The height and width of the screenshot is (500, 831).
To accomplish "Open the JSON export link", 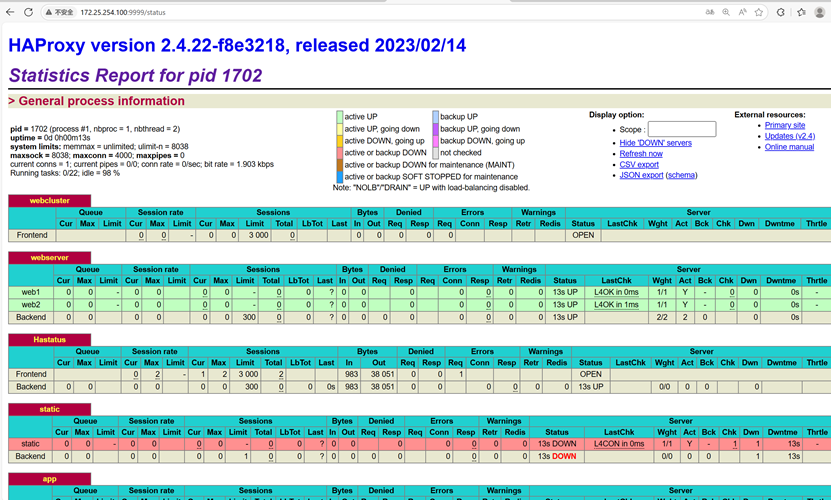I will (x=641, y=175).
